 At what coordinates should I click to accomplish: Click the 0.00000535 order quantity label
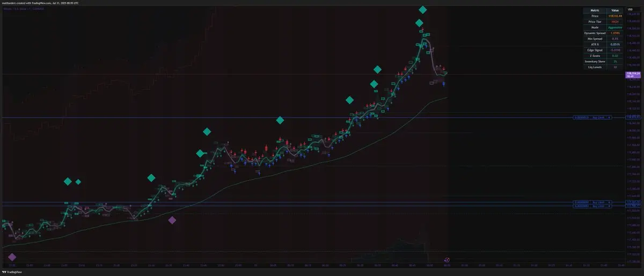pyautogui.click(x=582, y=118)
